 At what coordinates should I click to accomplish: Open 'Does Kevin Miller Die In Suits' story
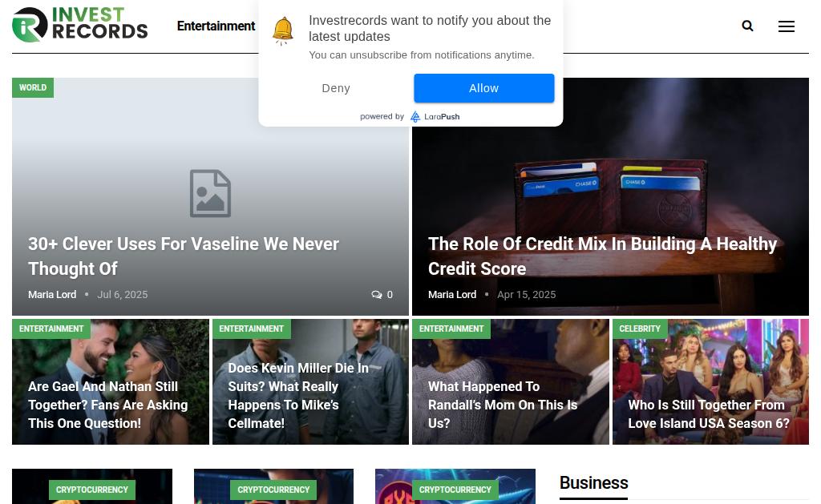tap(298, 395)
